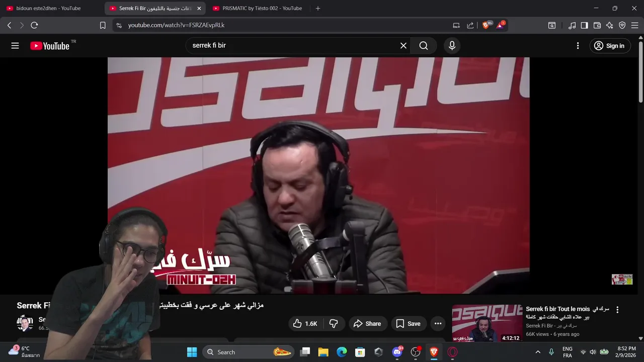Pause the video by clicking the player
Screen dimensions: 644x362
click(x=318, y=175)
